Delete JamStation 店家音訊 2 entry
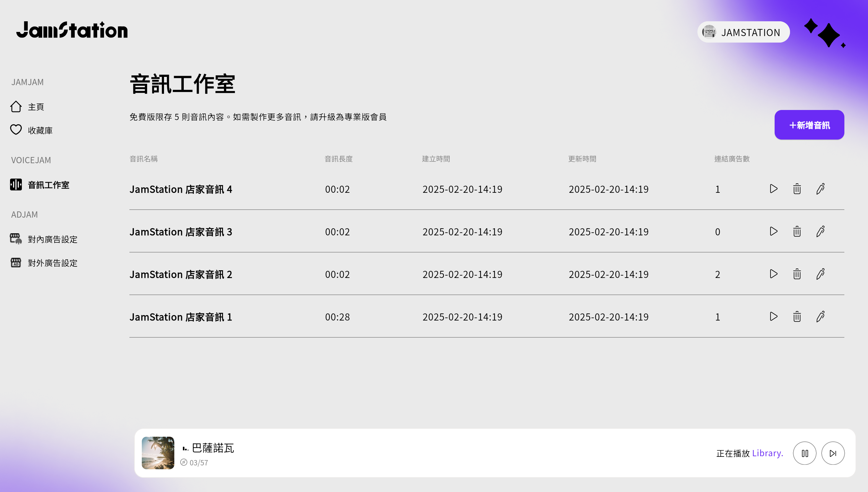868x492 pixels. tap(797, 274)
